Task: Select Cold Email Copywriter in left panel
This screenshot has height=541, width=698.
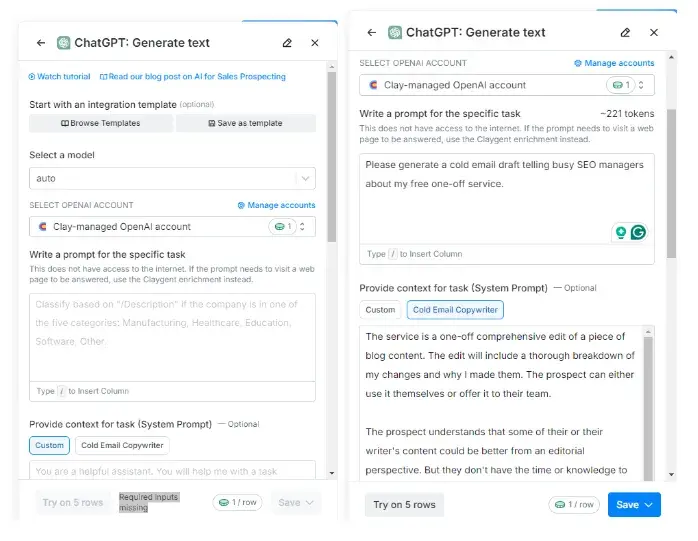Action: 123,445
